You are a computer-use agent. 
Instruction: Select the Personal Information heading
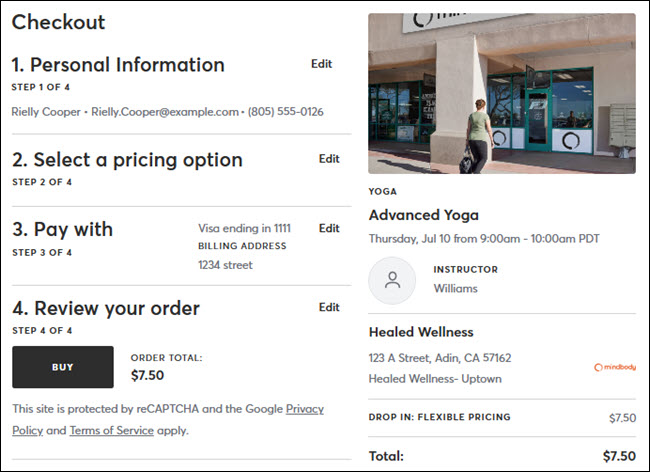click(x=118, y=65)
